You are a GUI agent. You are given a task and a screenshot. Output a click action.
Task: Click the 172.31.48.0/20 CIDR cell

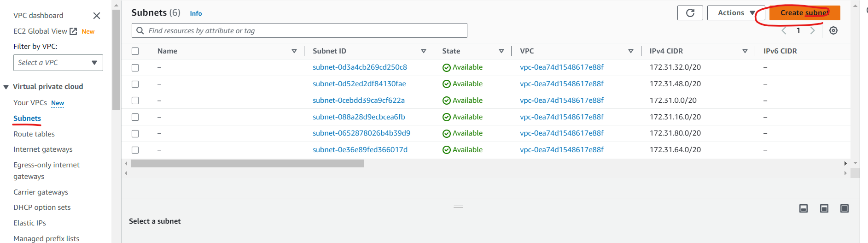pyautogui.click(x=675, y=84)
